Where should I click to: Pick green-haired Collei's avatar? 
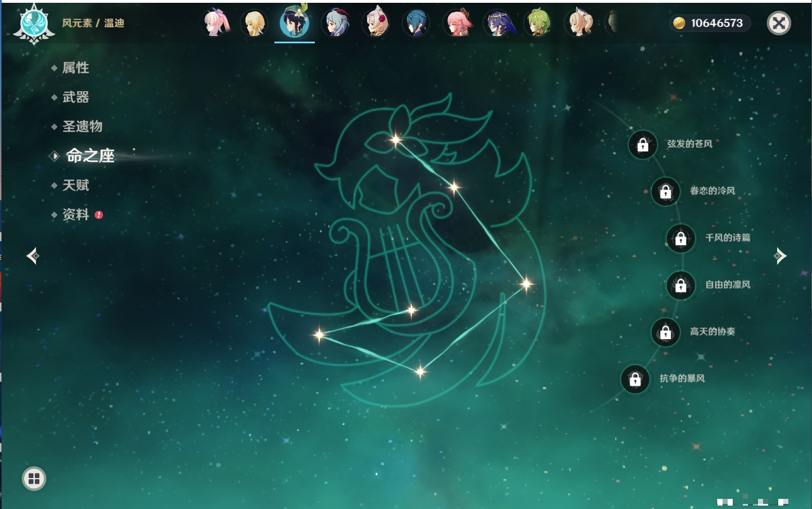pos(538,23)
